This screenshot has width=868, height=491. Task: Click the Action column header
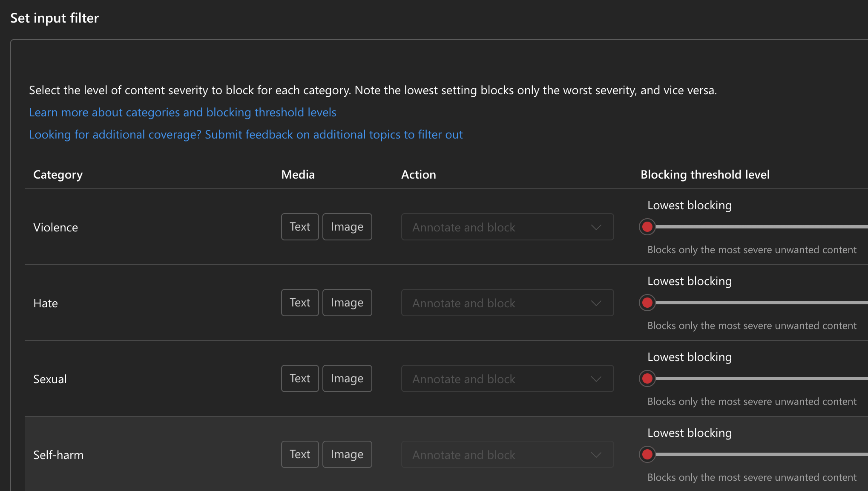click(419, 174)
